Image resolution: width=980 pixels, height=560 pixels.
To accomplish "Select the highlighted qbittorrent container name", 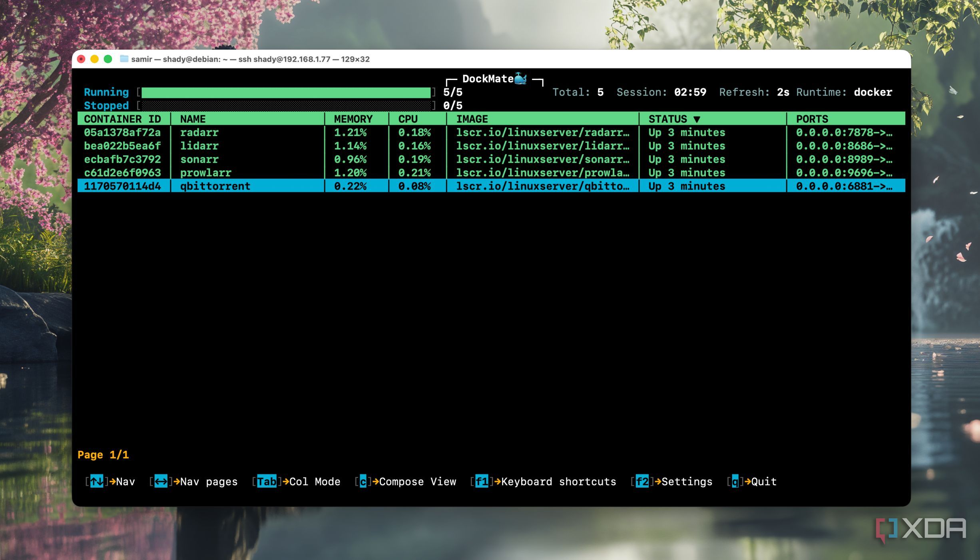I will click(215, 186).
